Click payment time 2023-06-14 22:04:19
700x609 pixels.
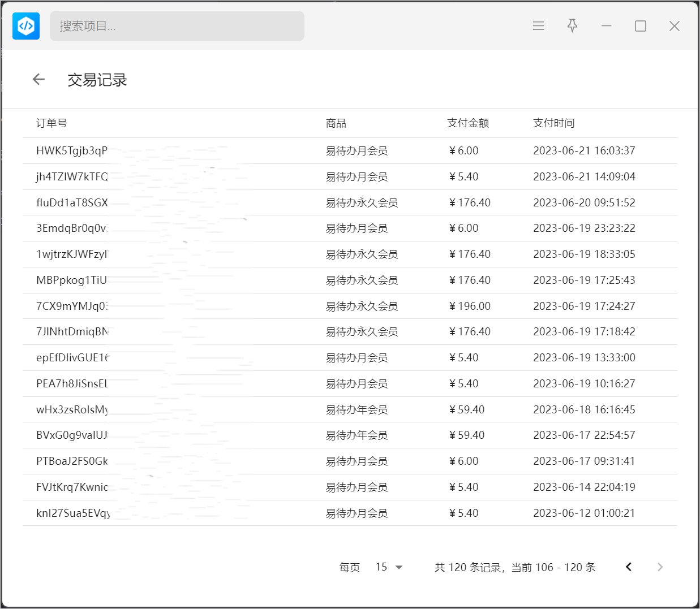tap(584, 487)
